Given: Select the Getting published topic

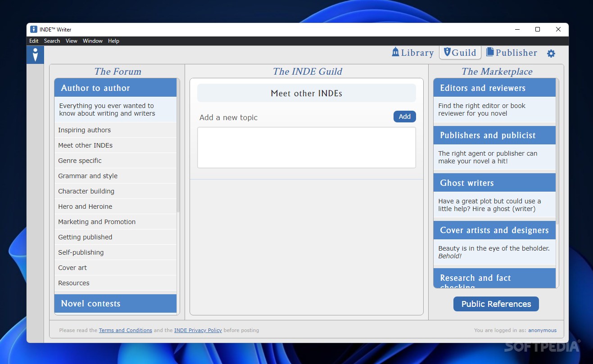Looking at the screenshot, I should [x=115, y=237].
